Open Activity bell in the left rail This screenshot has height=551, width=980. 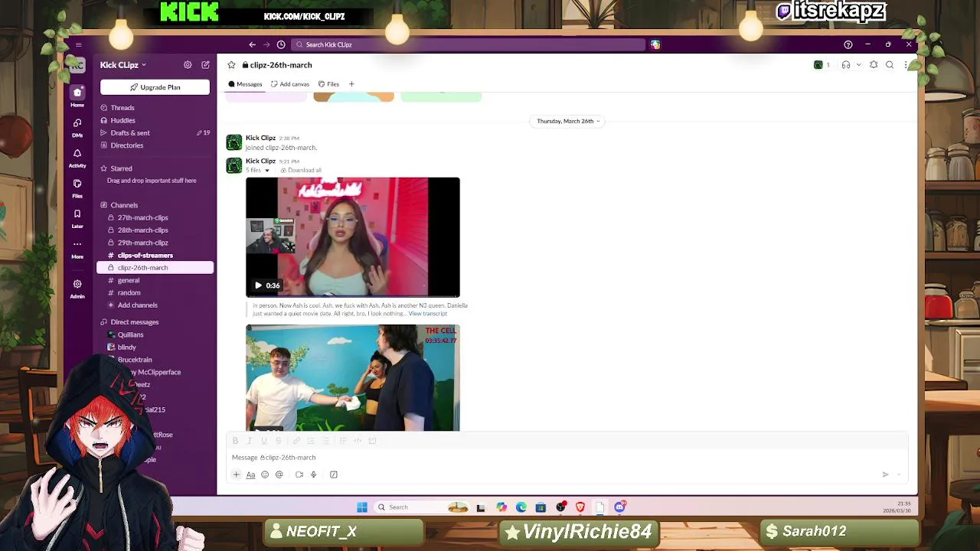coord(77,158)
